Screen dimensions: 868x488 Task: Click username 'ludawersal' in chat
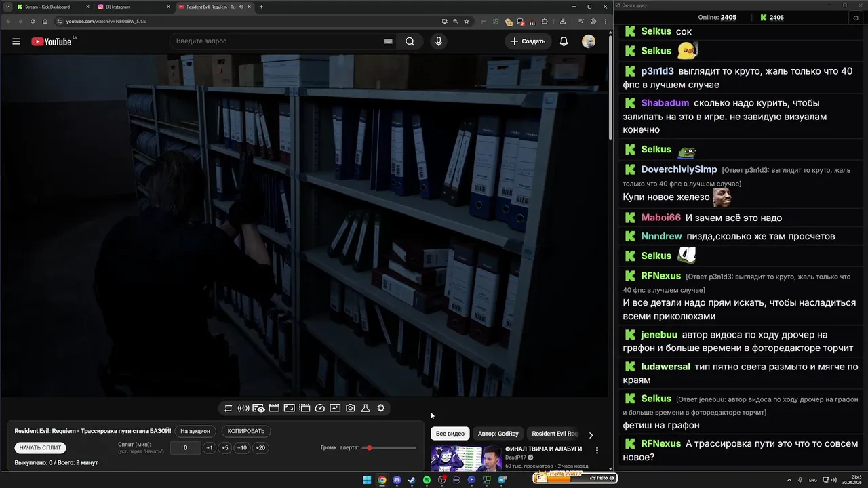pos(666,367)
